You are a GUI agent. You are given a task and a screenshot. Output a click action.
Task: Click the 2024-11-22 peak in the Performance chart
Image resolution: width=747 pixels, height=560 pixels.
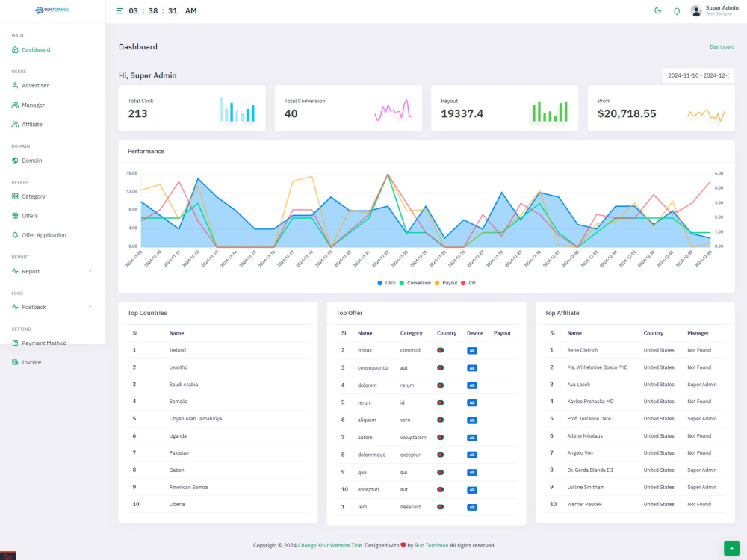(x=388, y=175)
